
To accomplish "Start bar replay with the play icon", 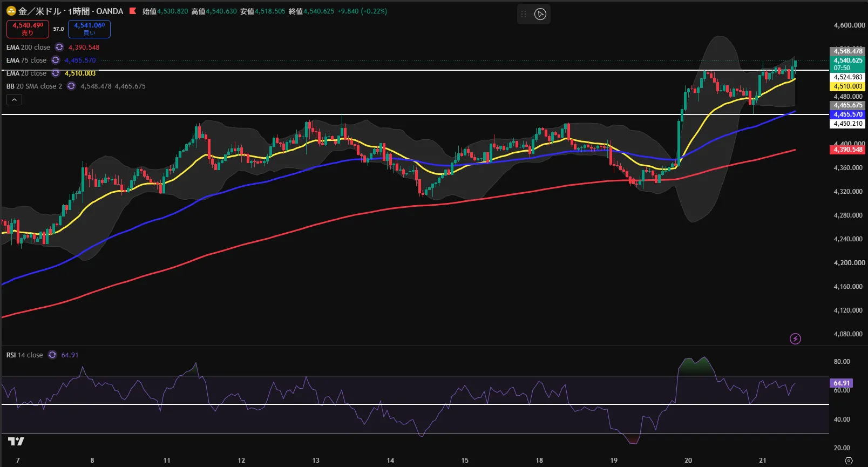I will [540, 15].
